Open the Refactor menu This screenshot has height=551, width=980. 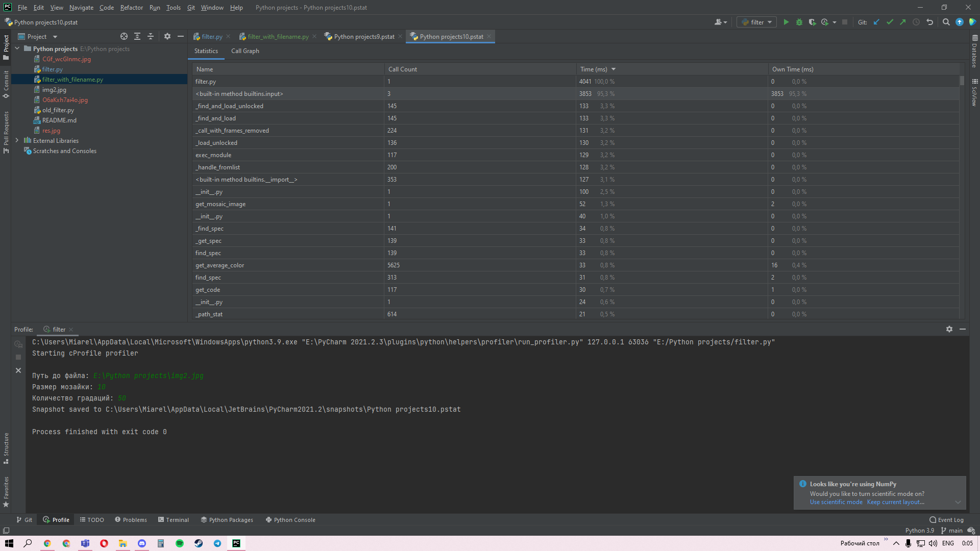131,7
